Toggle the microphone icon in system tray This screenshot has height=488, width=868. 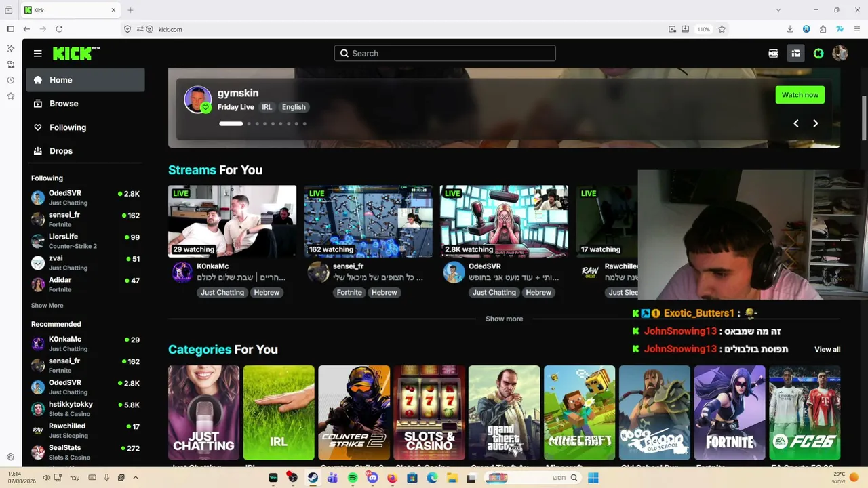[106, 478]
